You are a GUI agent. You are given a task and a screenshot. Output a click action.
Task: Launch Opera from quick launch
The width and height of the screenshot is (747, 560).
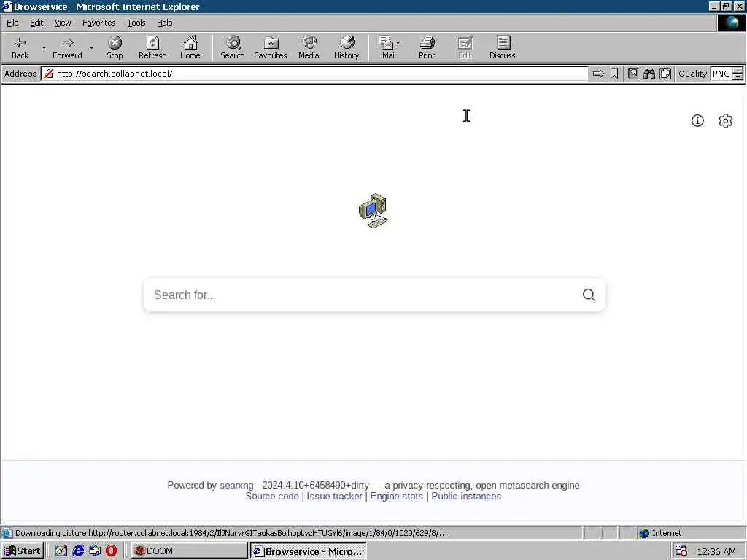click(111, 551)
